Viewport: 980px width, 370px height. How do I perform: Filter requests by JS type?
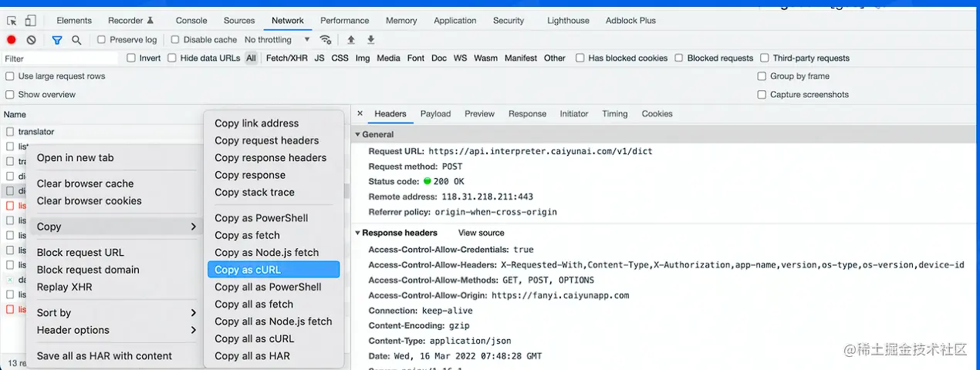319,58
